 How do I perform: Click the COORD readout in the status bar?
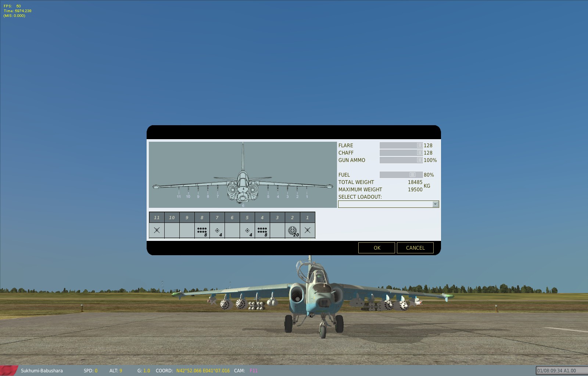(x=193, y=370)
